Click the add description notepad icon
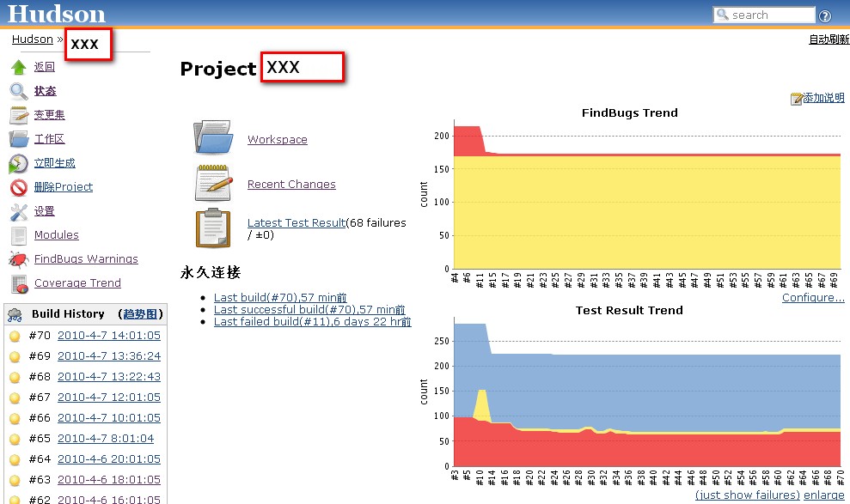 click(x=797, y=99)
